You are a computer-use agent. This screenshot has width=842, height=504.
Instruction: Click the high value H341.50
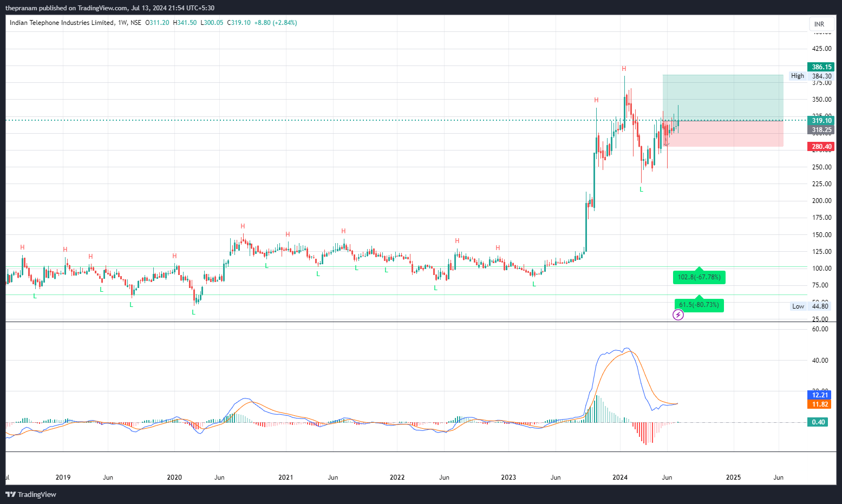[185, 23]
